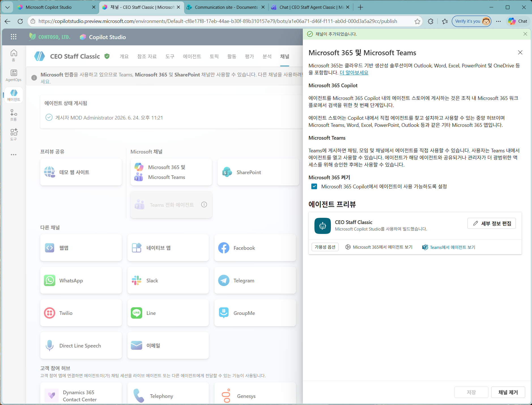Open the 데모 웹 사이트 channel card
532x405 pixels.
pos(81,172)
